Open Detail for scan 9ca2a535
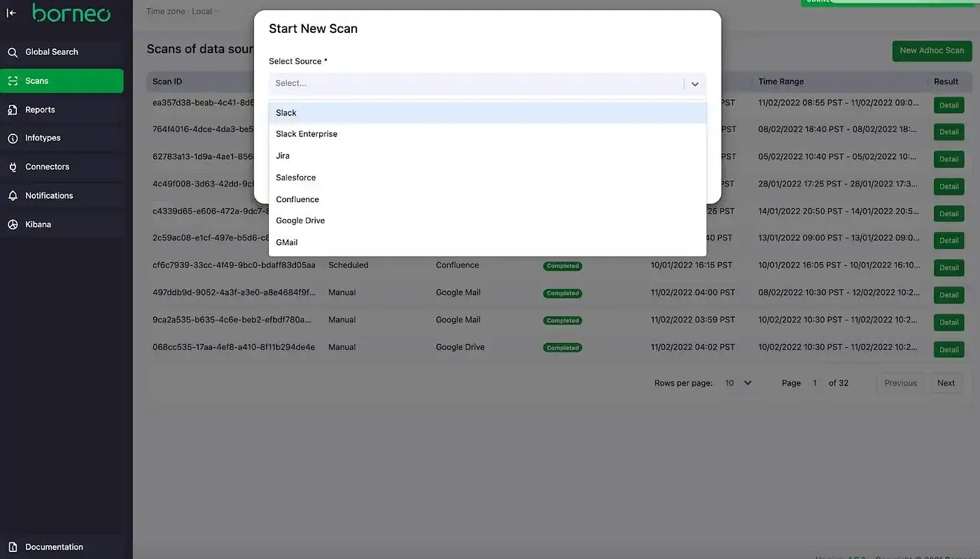This screenshot has width=980, height=559. point(948,322)
